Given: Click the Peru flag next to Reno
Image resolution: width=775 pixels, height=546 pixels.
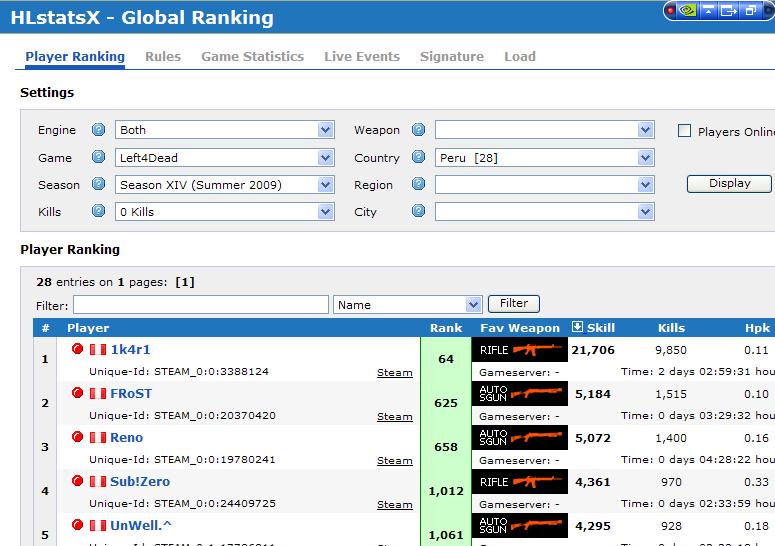Looking at the screenshot, I should (x=98, y=437).
